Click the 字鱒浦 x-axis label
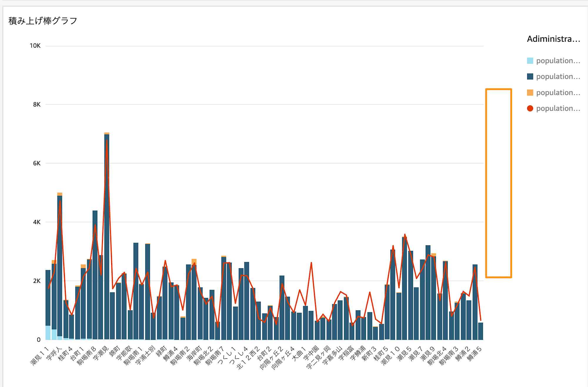Image resolution: width=588 pixels, height=387 pixels. click(358, 353)
